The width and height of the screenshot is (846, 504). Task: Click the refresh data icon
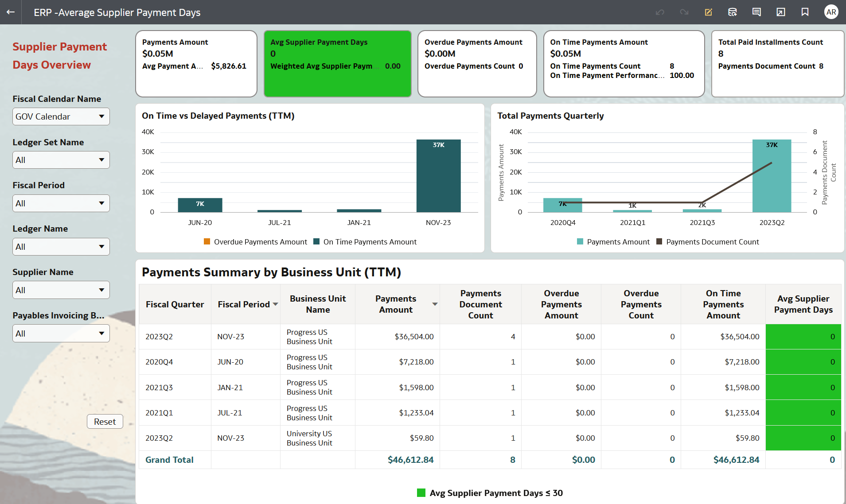[732, 12]
